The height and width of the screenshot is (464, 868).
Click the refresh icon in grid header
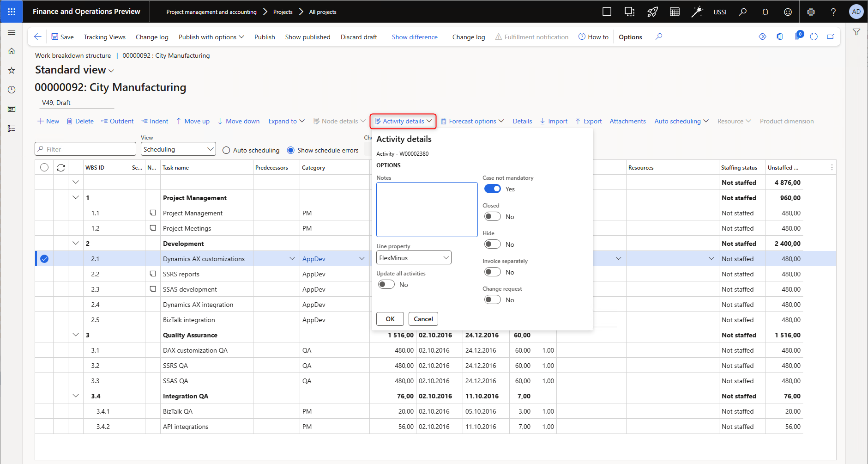[x=61, y=168]
